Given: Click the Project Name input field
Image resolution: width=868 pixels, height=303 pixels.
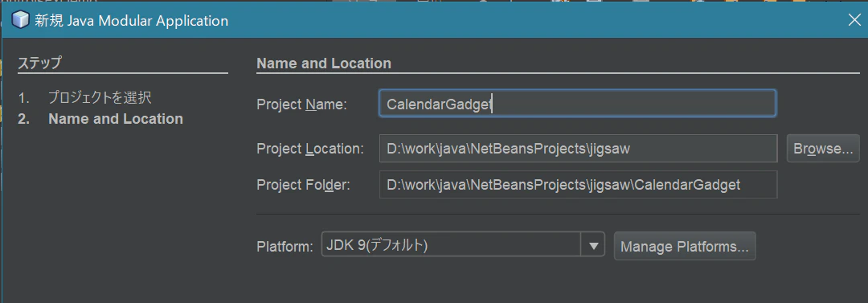Looking at the screenshot, I should tap(577, 104).
